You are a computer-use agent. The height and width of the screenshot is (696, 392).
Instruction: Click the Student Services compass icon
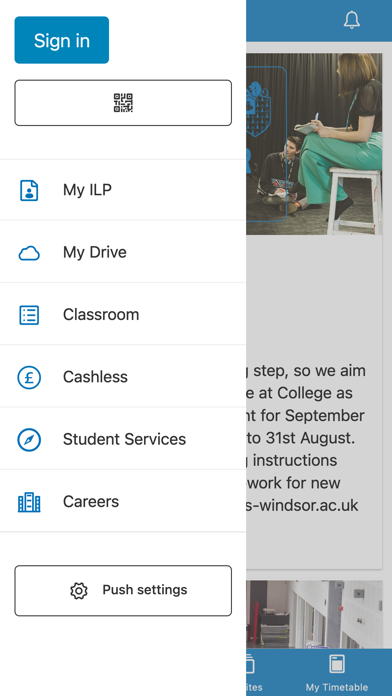29,439
